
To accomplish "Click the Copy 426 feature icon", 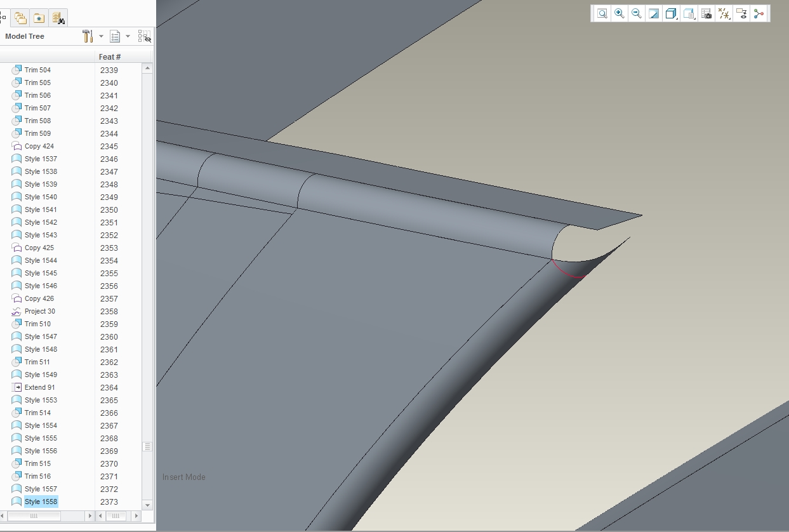I will tap(17, 298).
